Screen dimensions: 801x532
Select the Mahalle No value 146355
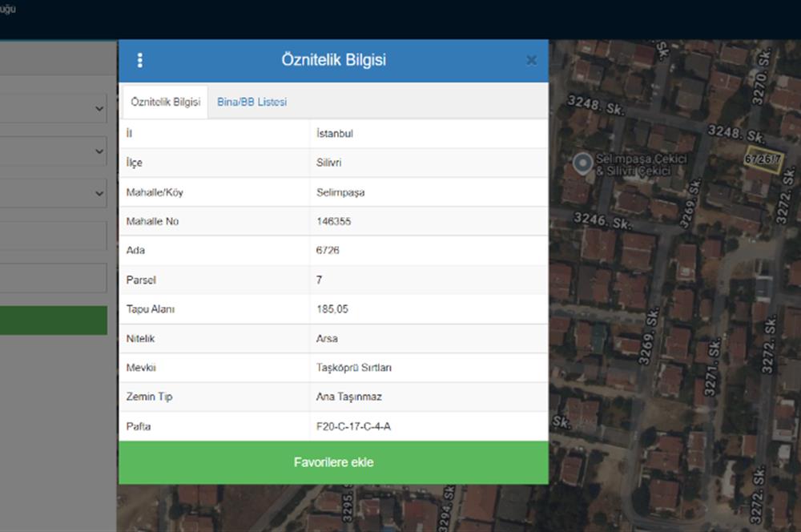point(333,222)
